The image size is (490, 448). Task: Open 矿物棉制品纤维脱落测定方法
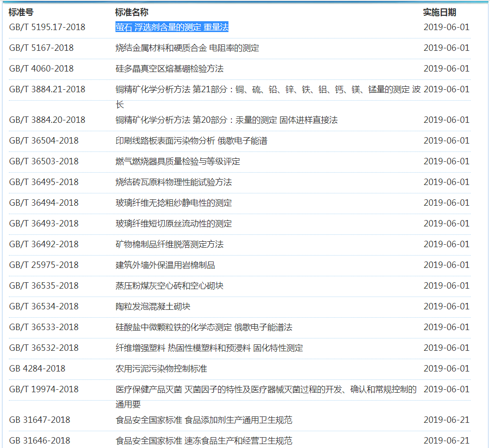[169, 244]
